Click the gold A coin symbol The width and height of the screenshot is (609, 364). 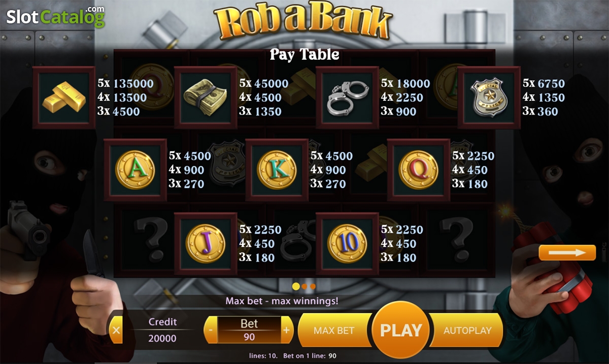click(x=135, y=170)
